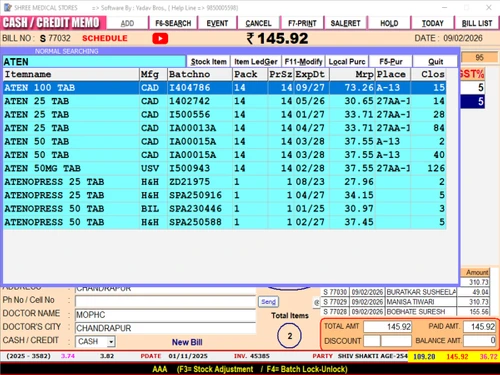Click the PARTY SHIV SHAKTI status entry

360,356
